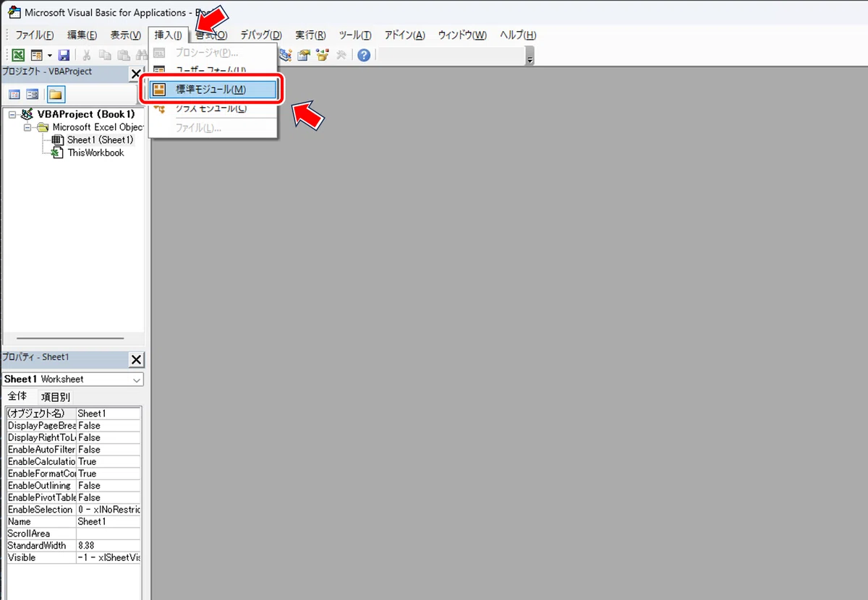
Task: Click the Insert UserForm toolbar icon
Action: point(36,55)
